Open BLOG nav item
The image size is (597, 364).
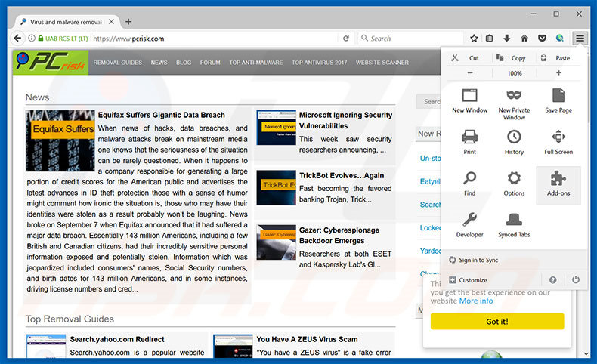coord(184,63)
